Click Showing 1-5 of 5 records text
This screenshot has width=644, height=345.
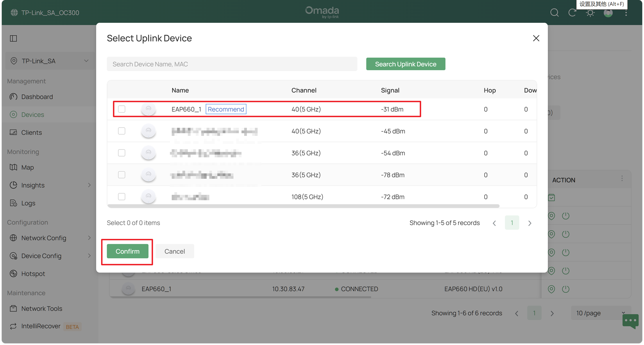click(444, 223)
